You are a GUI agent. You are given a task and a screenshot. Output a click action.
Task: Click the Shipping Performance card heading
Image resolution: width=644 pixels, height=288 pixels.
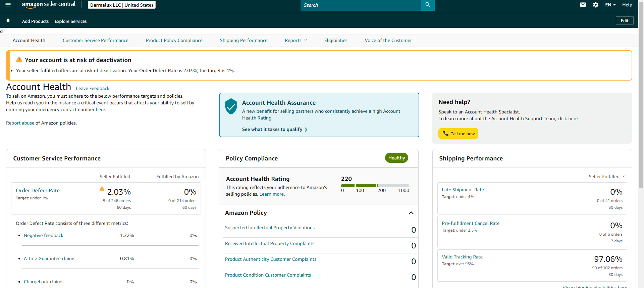471,158
